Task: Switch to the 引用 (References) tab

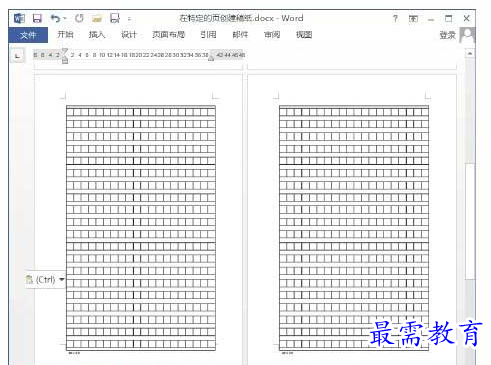Action: pyautogui.click(x=208, y=34)
